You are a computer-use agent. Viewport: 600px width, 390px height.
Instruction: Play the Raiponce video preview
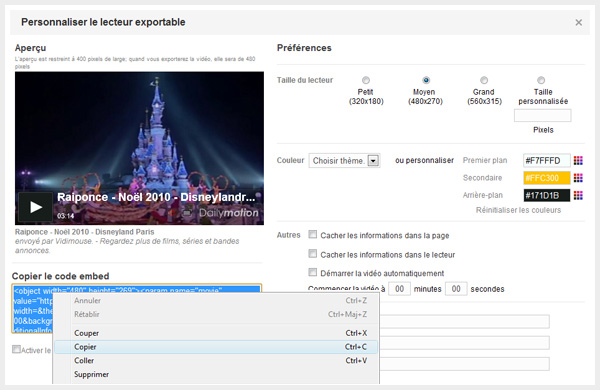(x=36, y=207)
